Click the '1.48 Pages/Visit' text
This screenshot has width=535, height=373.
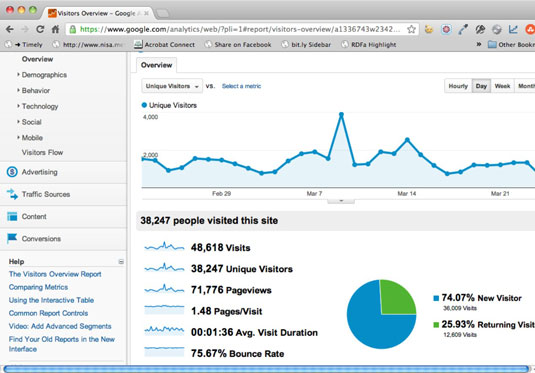pyautogui.click(x=226, y=311)
